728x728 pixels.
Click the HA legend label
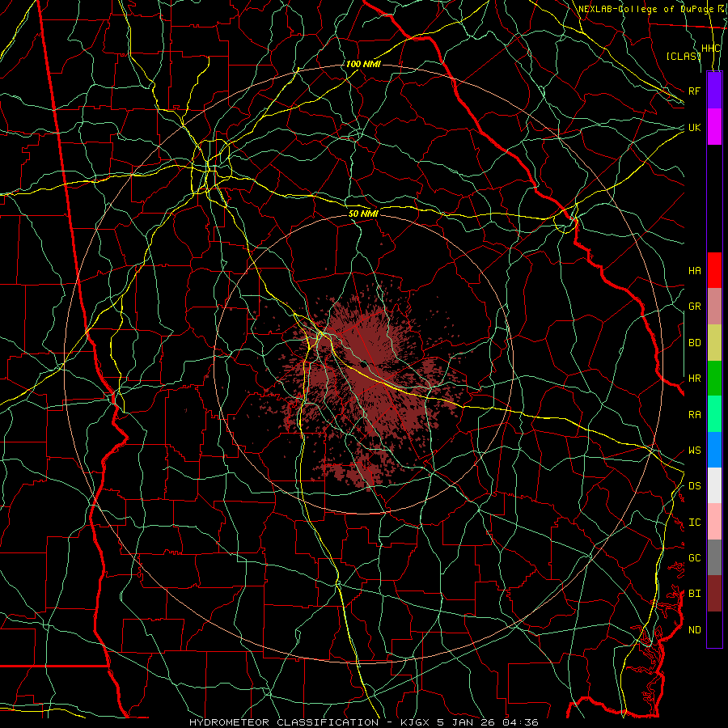pos(694,270)
